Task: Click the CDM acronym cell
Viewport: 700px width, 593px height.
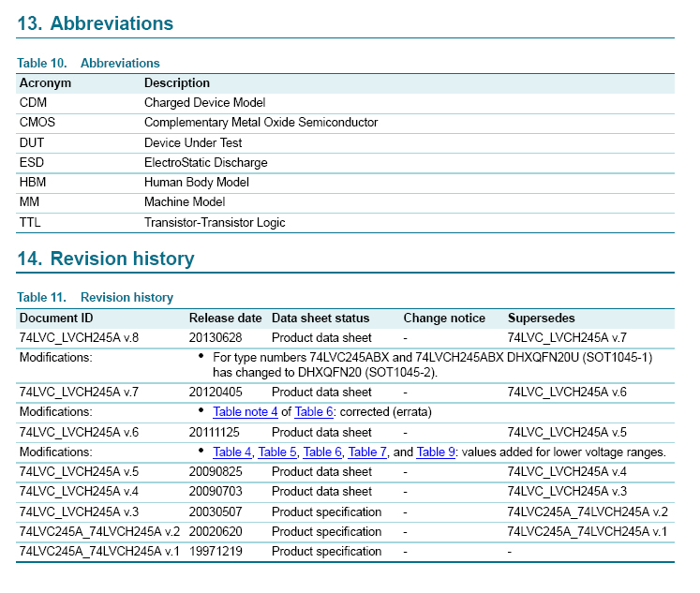Action: coord(33,102)
